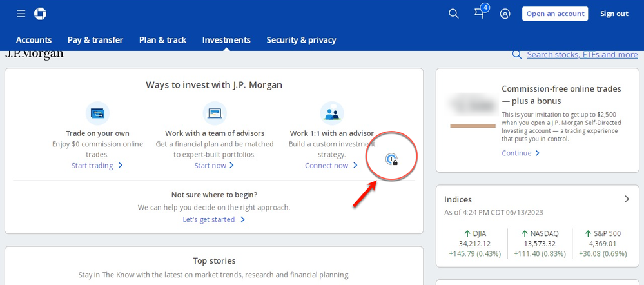This screenshot has height=285, width=644.
Task: Open the hamburger menu icon
Action: pyautogui.click(x=21, y=14)
